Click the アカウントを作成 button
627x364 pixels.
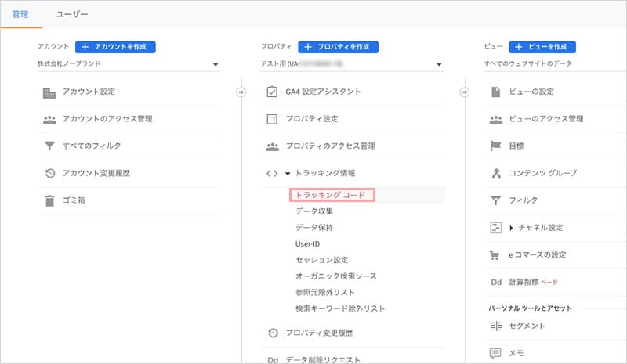coord(115,47)
